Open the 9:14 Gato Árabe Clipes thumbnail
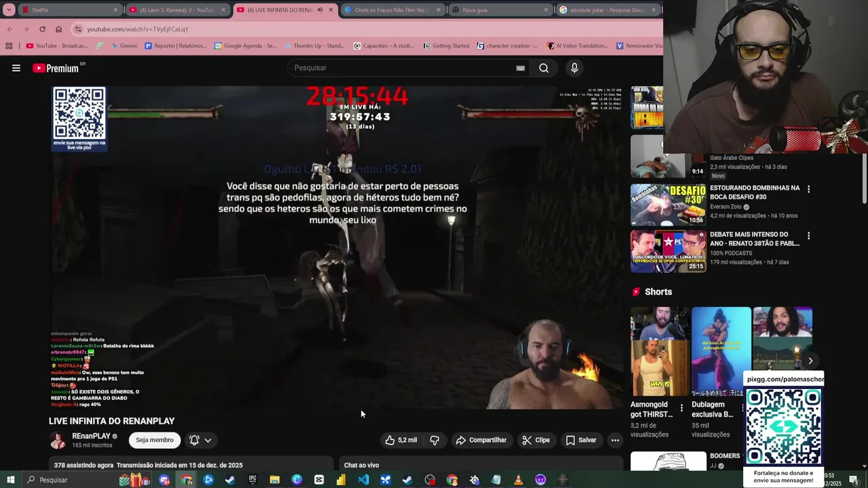The width and height of the screenshot is (868, 488). pyautogui.click(x=668, y=157)
